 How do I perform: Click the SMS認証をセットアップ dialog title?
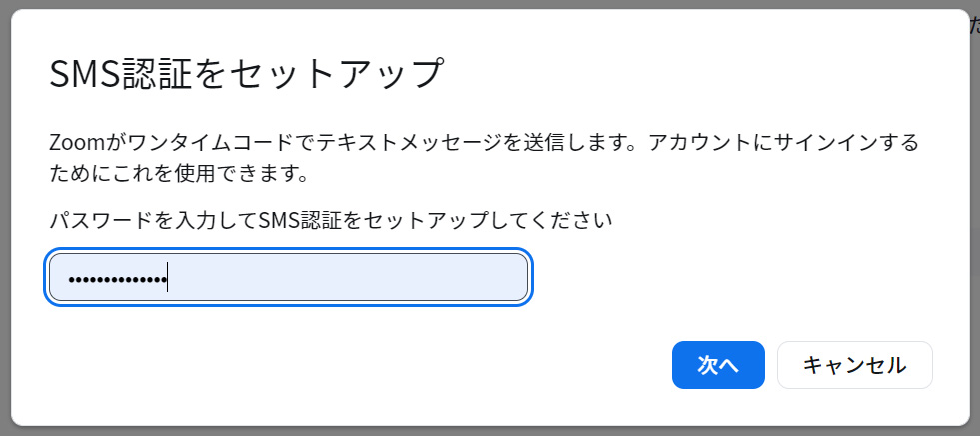[246, 73]
